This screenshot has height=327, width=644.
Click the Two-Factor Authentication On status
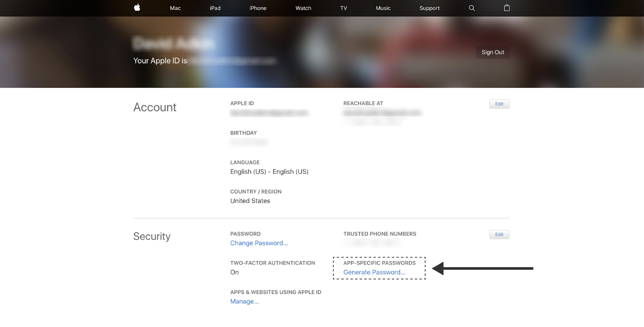(234, 272)
